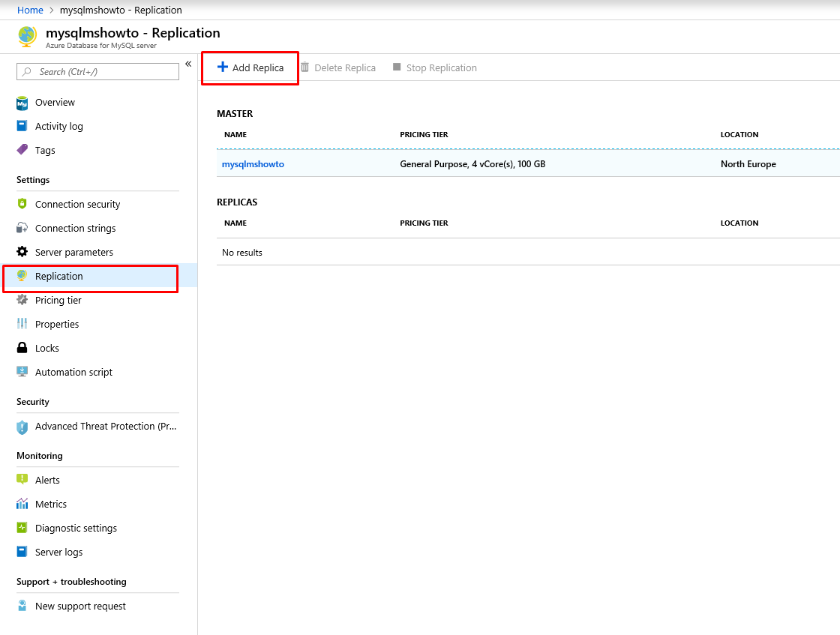Click the Connection strings icon
Image resolution: width=840 pixels, height=635 pixels.
(x=22, y=228)
